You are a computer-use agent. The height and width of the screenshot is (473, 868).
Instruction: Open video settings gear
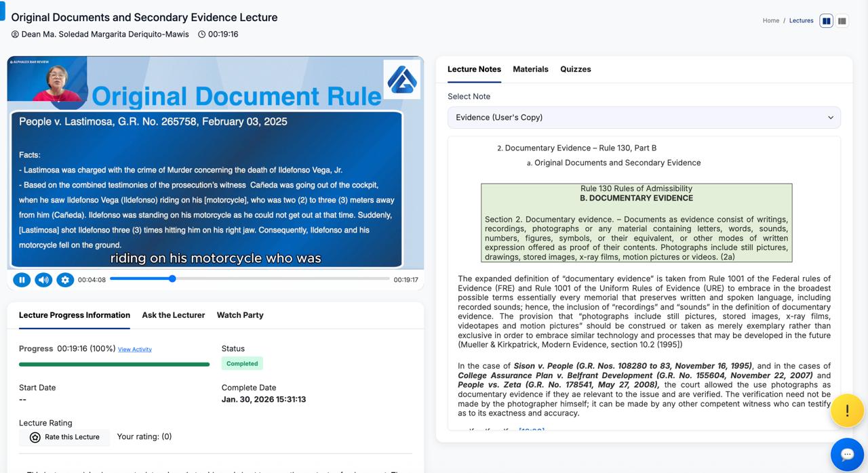pos(65,279)
